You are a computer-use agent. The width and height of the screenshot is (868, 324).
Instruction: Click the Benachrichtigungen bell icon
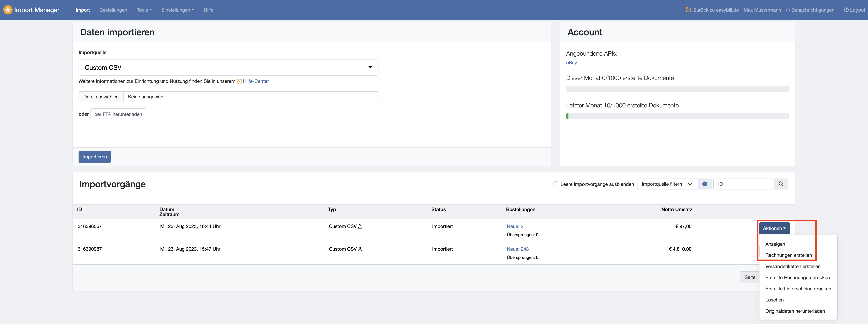[788, 10]
